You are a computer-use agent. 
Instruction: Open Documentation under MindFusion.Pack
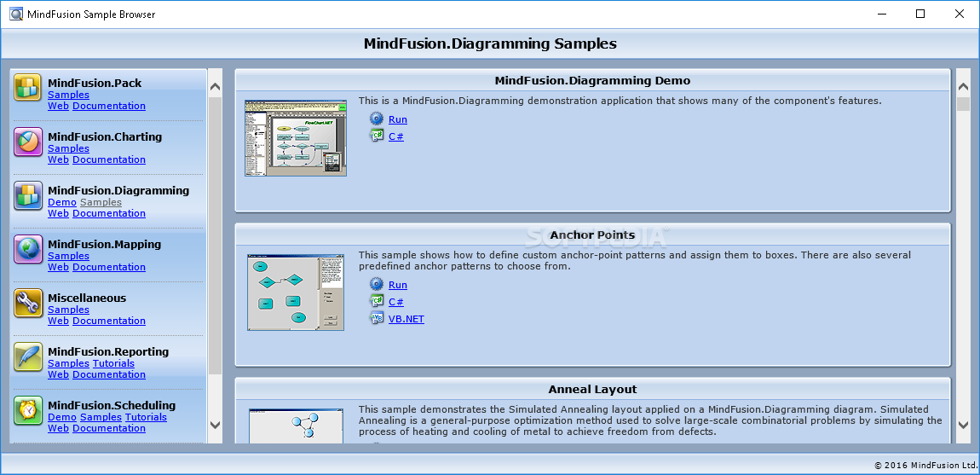tap(109, 105)
